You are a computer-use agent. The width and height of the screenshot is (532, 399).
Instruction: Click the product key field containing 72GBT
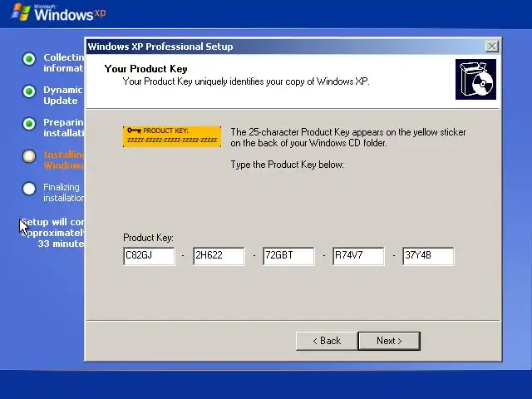click(x=288, y=256)
